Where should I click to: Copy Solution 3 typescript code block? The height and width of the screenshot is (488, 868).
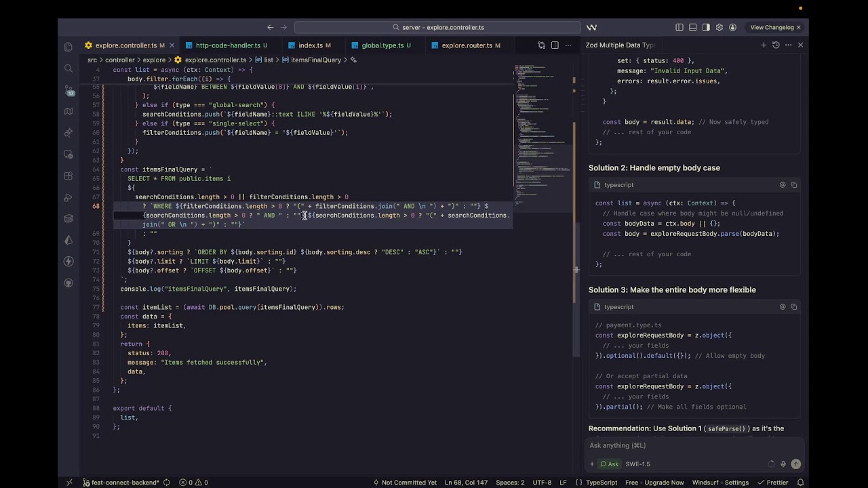[x=794, y=307]
